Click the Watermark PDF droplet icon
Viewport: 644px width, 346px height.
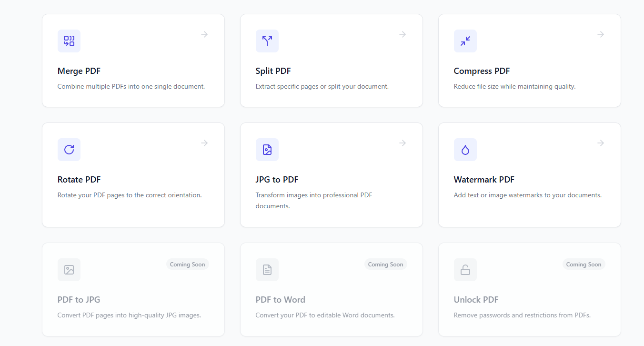[x=465, y=150]
